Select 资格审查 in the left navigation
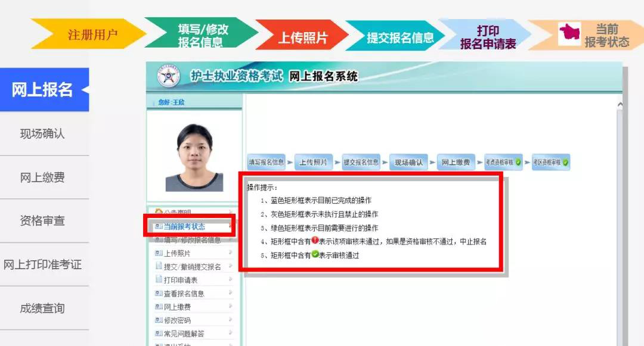Image resolution: width=644 pixels, height=346 pixels. click(x=42, y=221)
